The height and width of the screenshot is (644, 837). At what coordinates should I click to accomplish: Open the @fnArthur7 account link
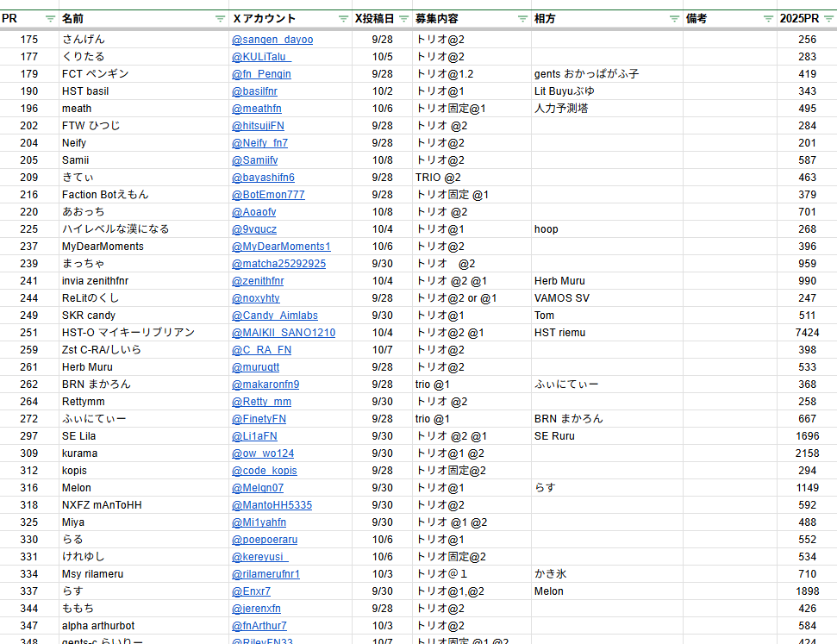click(x=259, y=626)
